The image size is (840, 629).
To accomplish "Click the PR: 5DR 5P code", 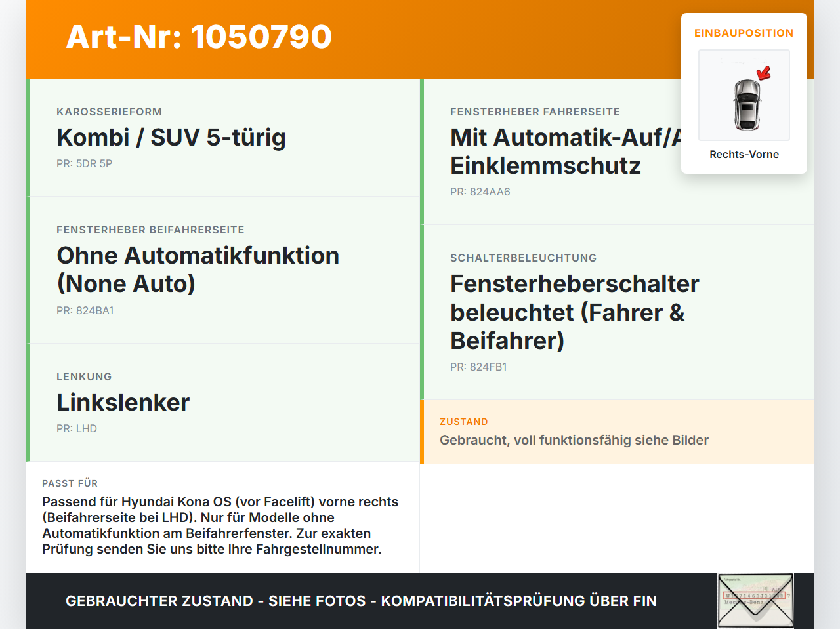I will [84, 163].
